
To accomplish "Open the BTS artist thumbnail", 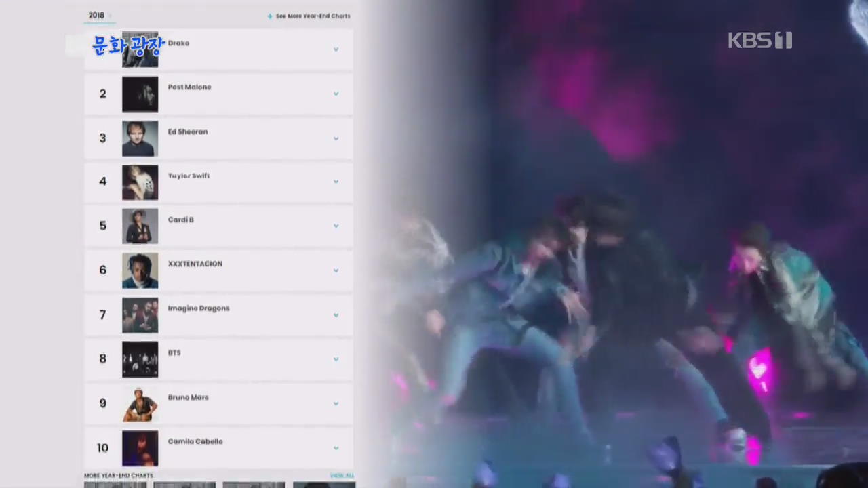I will [x=140, y=359].
